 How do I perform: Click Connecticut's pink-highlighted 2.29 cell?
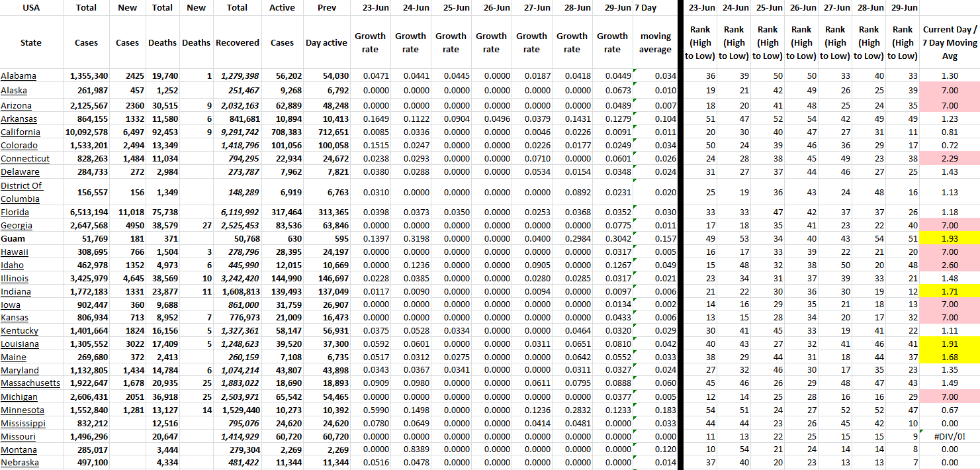point(949,158)
